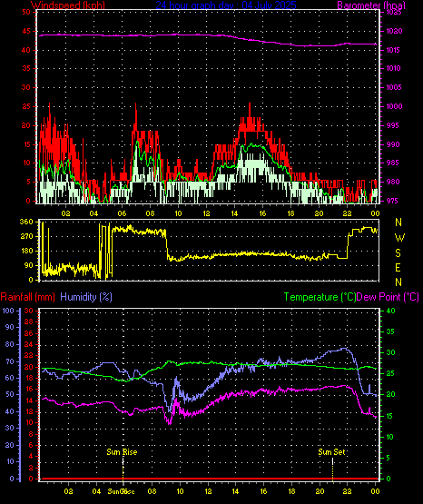
Task: Click the bottom compass N label
Action: tap(398, 282)
